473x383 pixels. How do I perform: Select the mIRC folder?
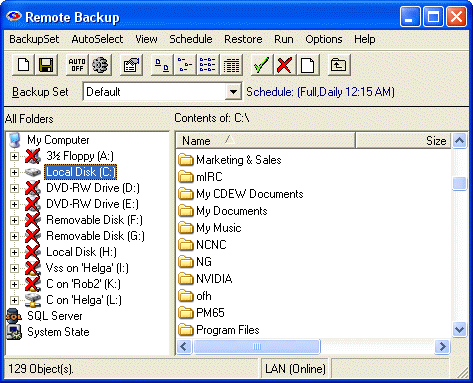(x=200, y=177)
